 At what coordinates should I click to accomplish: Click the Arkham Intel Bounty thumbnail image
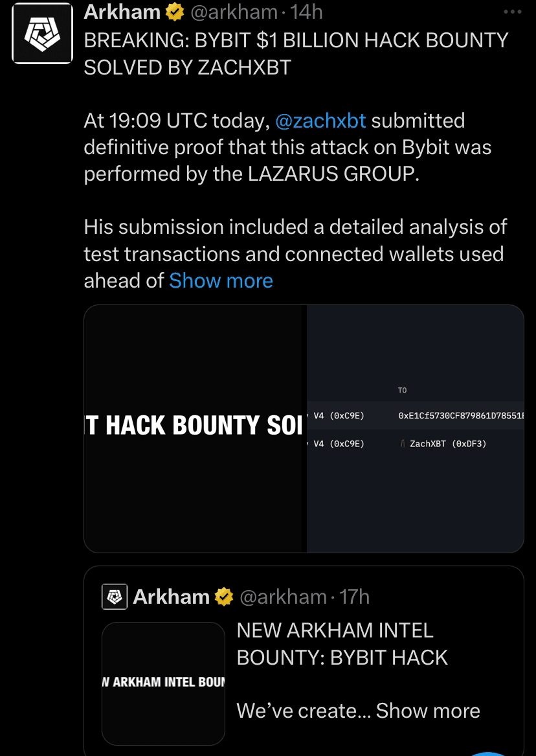point(163,683)
